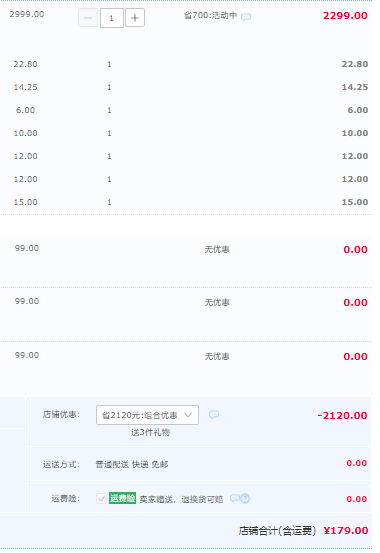Click the topmost 无优惠 label
380x553 pixels.
[217, 250]
